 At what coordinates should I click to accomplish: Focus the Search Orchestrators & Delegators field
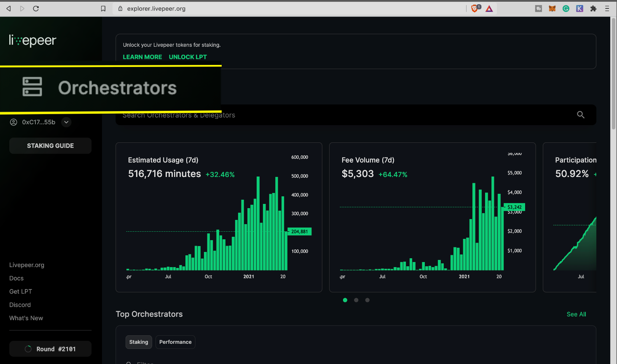pyautogui.click(x=356, y=115)
